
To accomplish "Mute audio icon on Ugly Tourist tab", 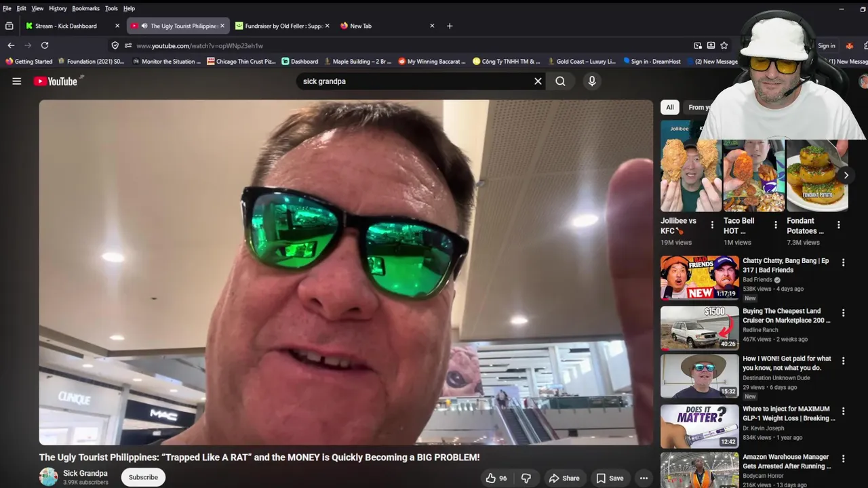I will (144, 26).
